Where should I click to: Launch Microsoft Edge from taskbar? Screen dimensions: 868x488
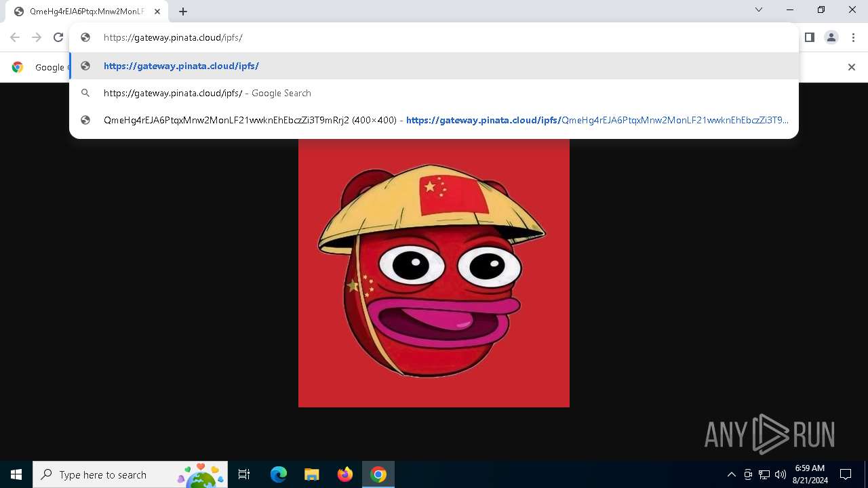[x=279, y=474]
